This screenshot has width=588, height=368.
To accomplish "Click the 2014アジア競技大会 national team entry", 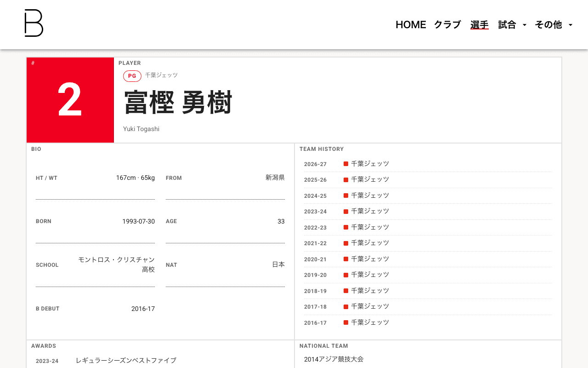I will tap(334, 359).
